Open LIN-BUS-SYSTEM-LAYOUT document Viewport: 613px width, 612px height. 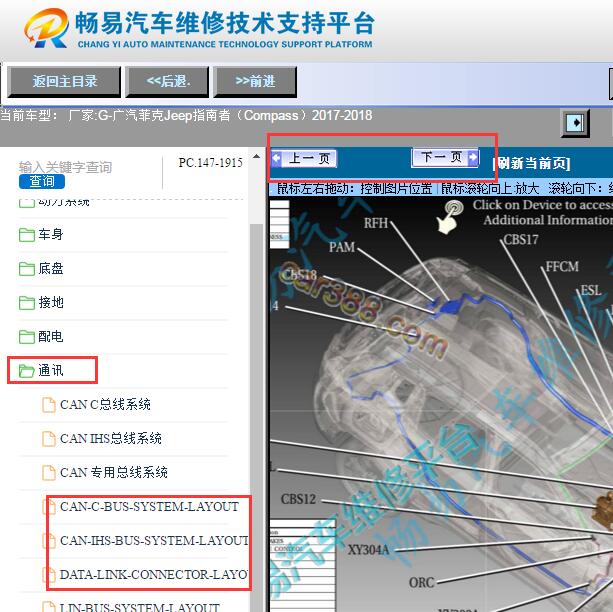pos(140,607)
